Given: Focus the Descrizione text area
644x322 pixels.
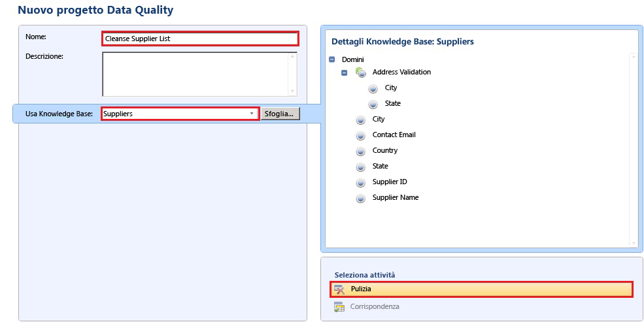Looking at the screenshot, I should 195,74.
